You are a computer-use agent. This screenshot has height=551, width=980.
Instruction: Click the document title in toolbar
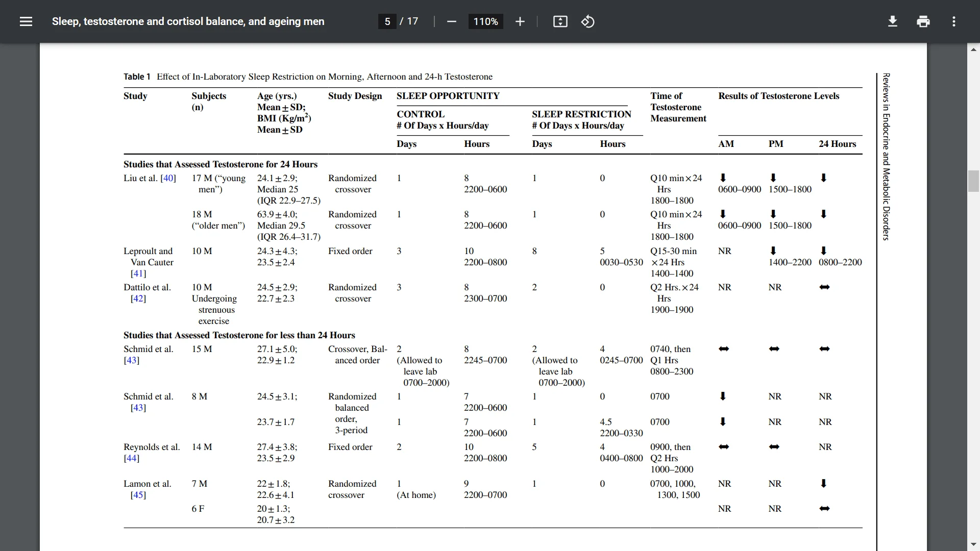tap(188, 21)
